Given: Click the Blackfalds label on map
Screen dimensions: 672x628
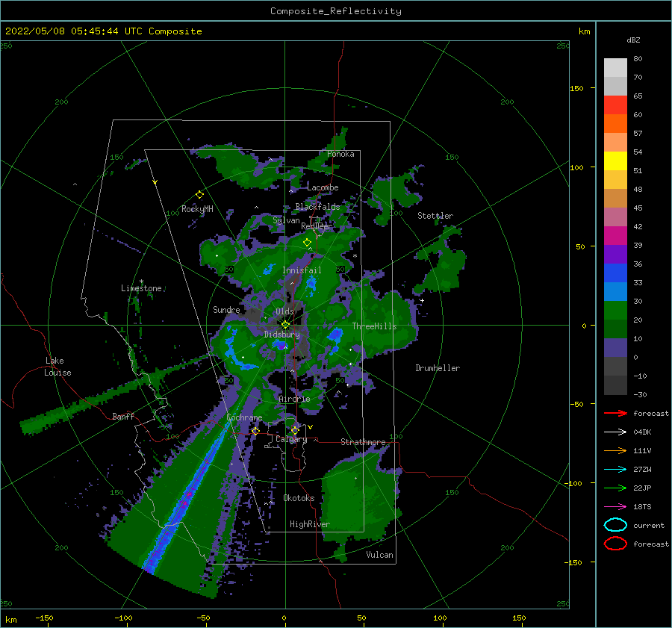Looking at the screenshot, I should click(317, 207).
